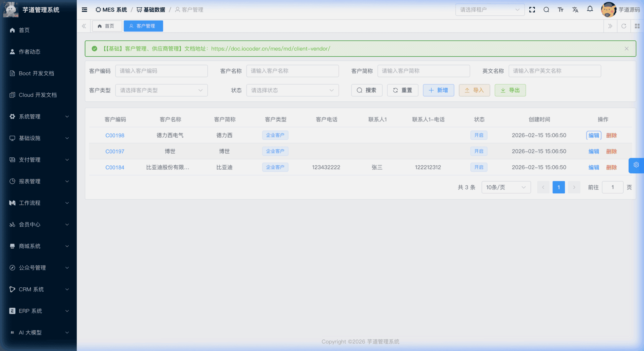Screen dimensions: 644x351
Task: Focus the 客户名称 input field
Action: 292,71
